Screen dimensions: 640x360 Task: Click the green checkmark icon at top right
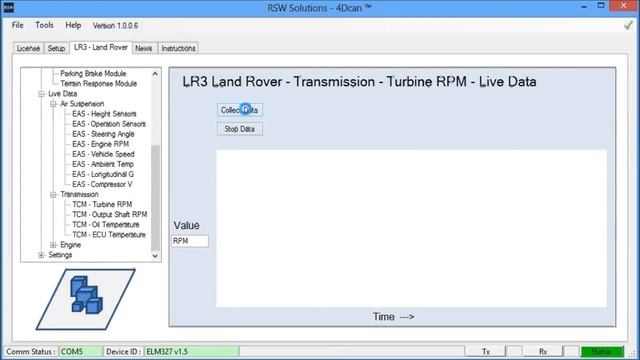pos(628,25)
